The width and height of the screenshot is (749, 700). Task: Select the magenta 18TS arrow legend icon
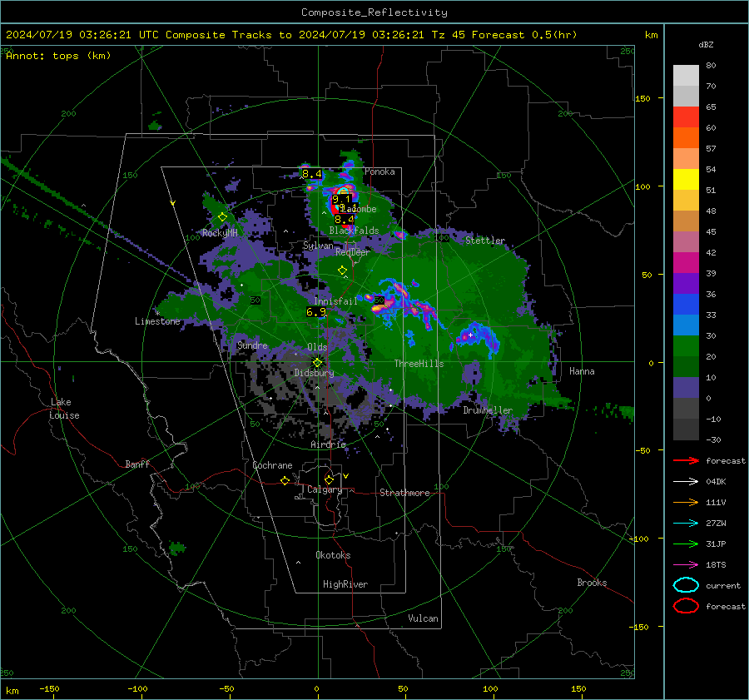[686, 565]
